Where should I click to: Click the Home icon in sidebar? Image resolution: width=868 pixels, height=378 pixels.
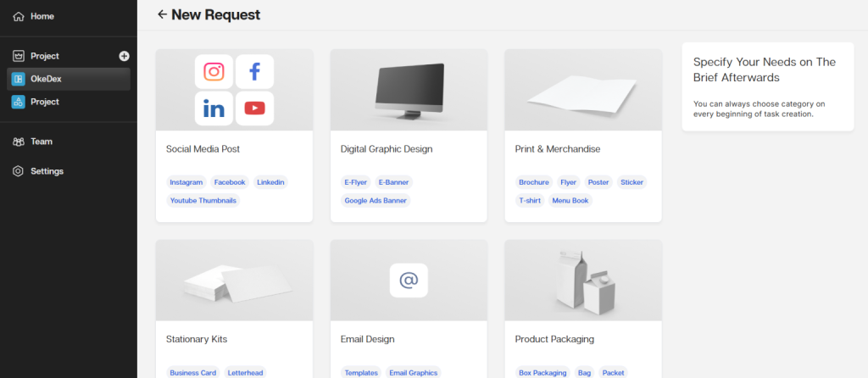19,16
